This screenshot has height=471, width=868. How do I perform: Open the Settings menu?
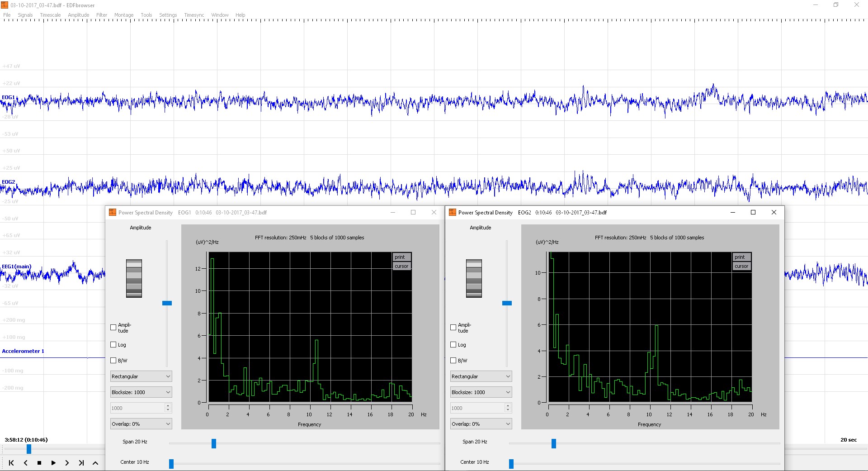click(168, 15)
